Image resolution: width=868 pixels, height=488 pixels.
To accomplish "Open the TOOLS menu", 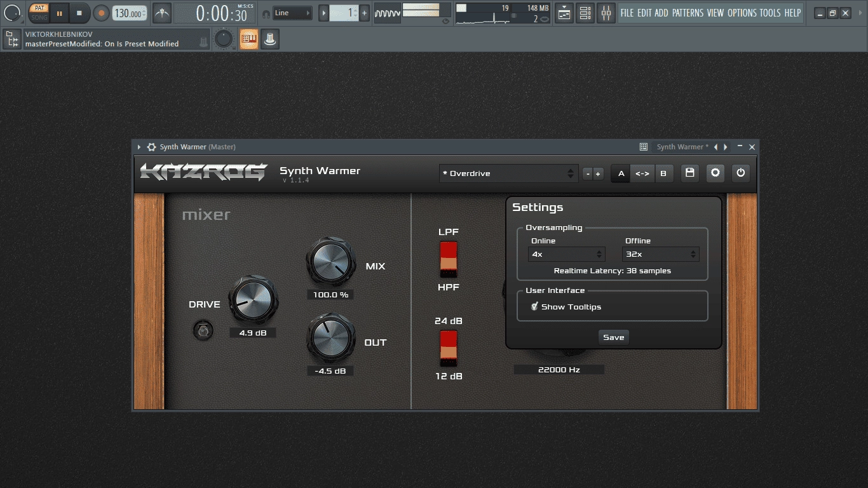I will (x=770, y=13).
